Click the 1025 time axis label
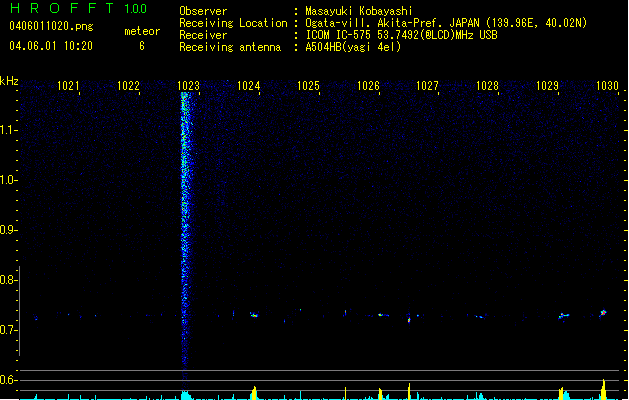 (x=308, y=86)
